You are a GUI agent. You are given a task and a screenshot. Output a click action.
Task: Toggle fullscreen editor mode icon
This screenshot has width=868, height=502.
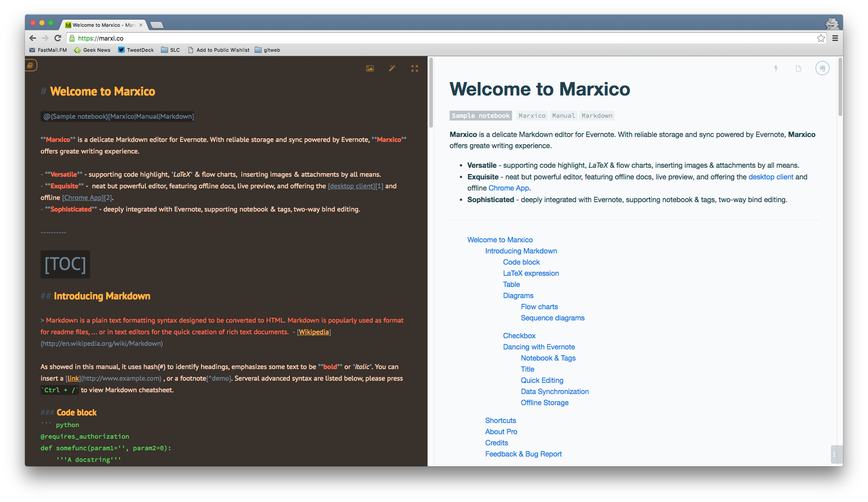[415, 68]
